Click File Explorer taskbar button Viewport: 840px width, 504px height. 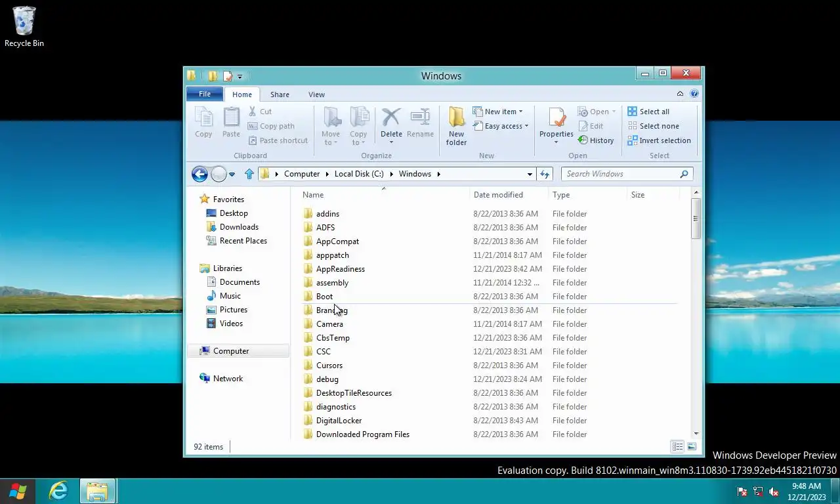pyautogui.click(x=98, y=491)
